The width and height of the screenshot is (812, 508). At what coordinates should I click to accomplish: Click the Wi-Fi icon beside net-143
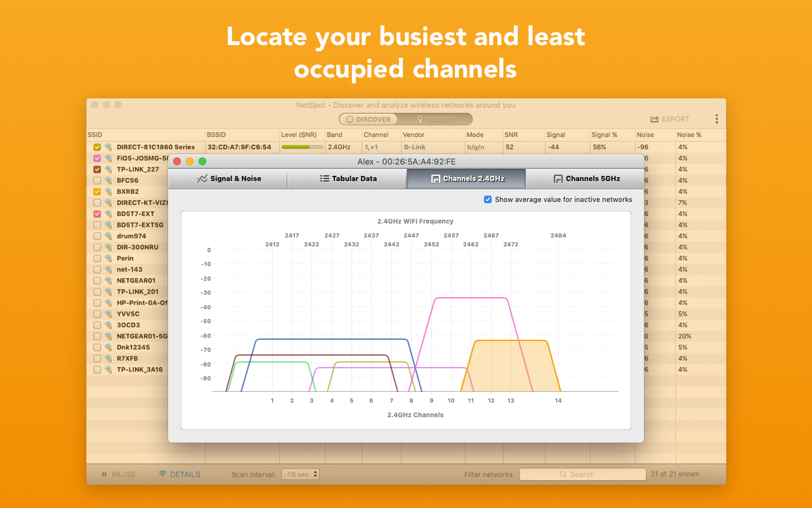point(108,269)
